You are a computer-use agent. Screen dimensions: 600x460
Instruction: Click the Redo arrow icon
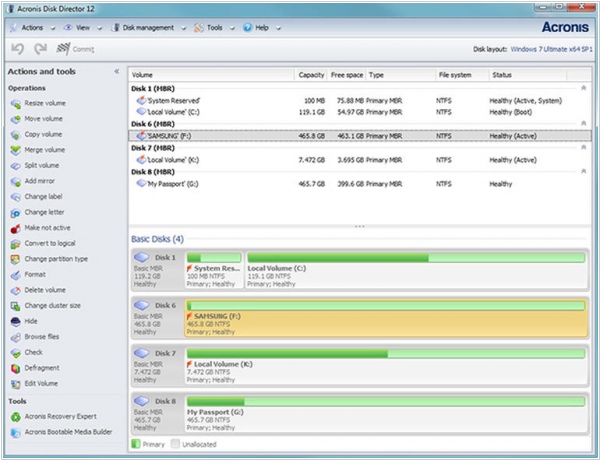(x=40, y=49)
